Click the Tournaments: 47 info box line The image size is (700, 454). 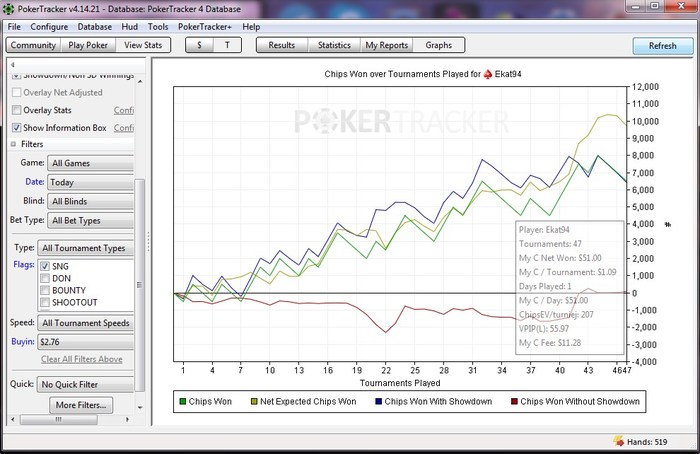pyautogui.click(x=550, y=244)
